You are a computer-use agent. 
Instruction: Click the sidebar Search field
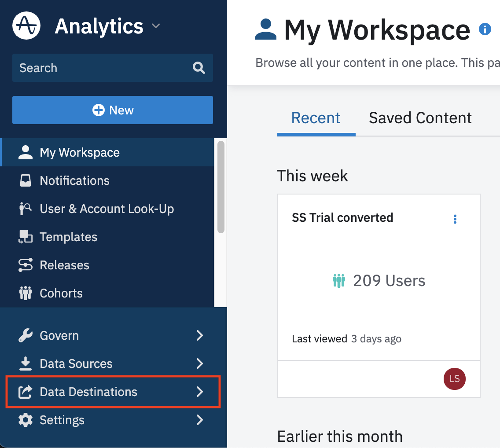click(x=101, y=68)
